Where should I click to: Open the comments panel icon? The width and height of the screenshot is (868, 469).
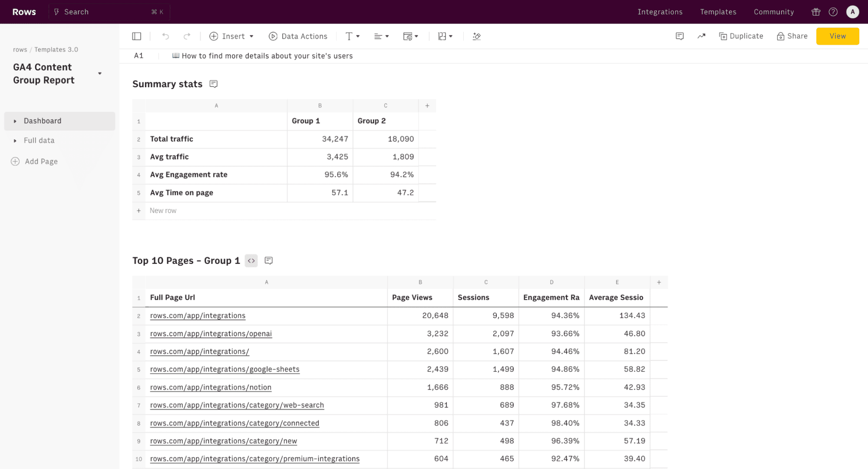point(680,36)
